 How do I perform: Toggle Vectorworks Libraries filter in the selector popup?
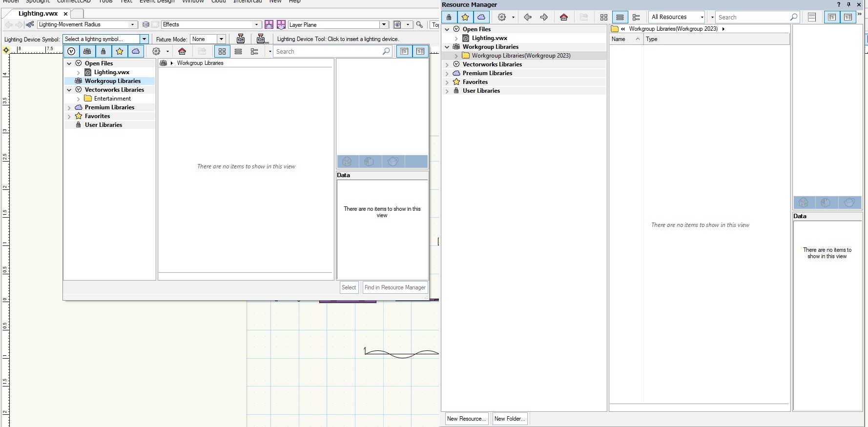(72, 51)
